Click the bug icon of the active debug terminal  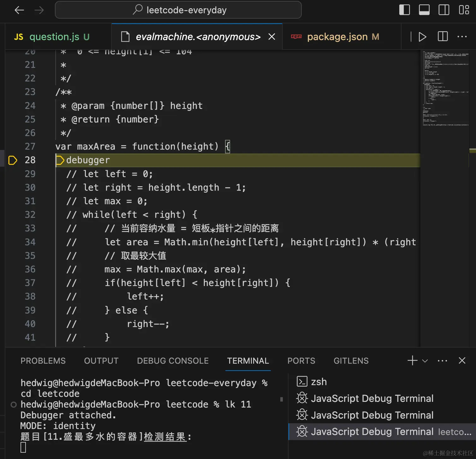[x=302, y=432]
